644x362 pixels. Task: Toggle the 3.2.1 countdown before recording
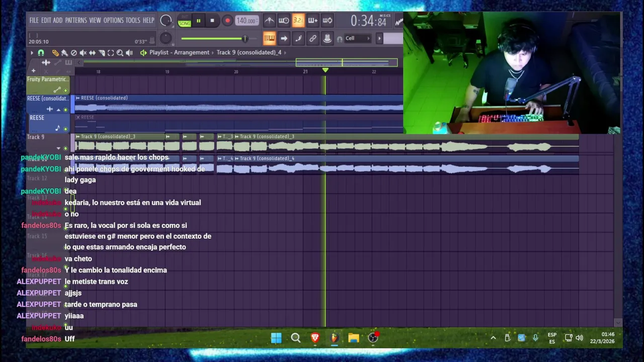pyautogui.click(x=298, y=21)
